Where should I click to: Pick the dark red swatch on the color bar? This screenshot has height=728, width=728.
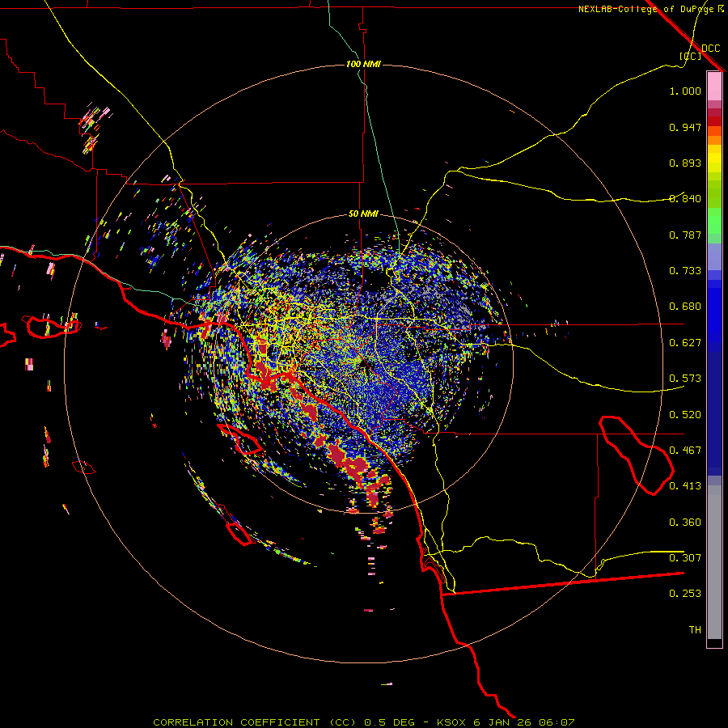click(x=714, y=121)
